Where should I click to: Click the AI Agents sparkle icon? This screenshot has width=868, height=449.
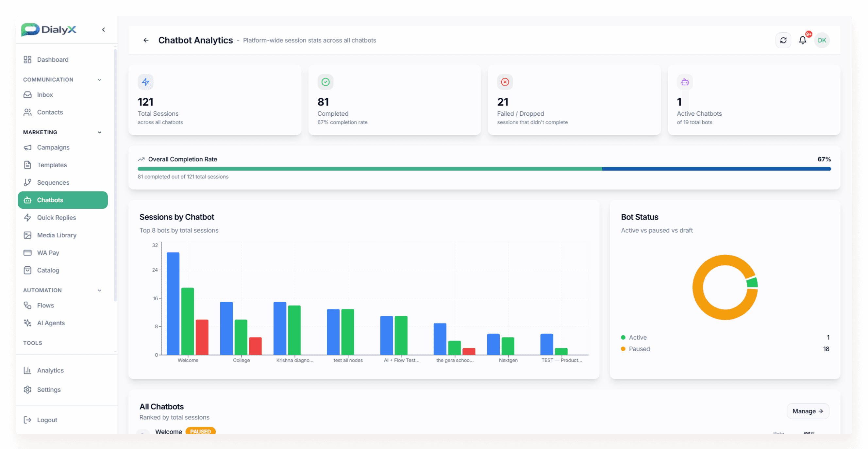point(28,323)
